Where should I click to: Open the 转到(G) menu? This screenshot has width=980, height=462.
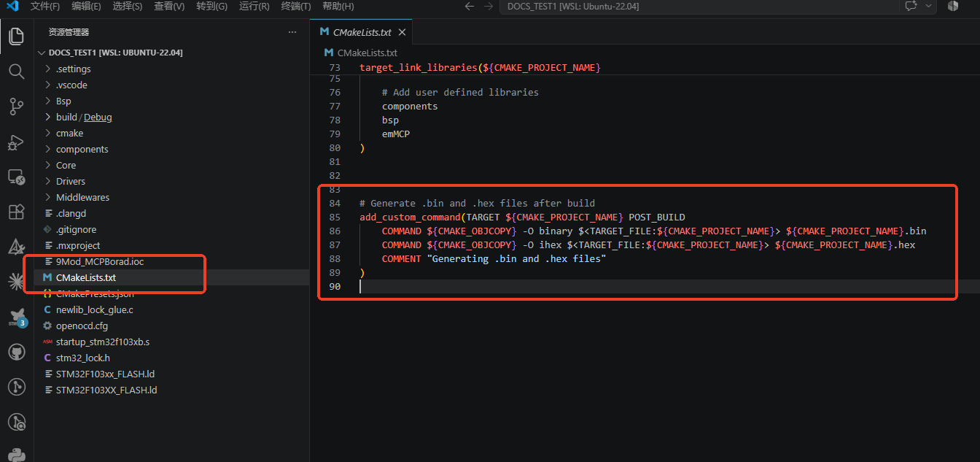coord(211,7)
